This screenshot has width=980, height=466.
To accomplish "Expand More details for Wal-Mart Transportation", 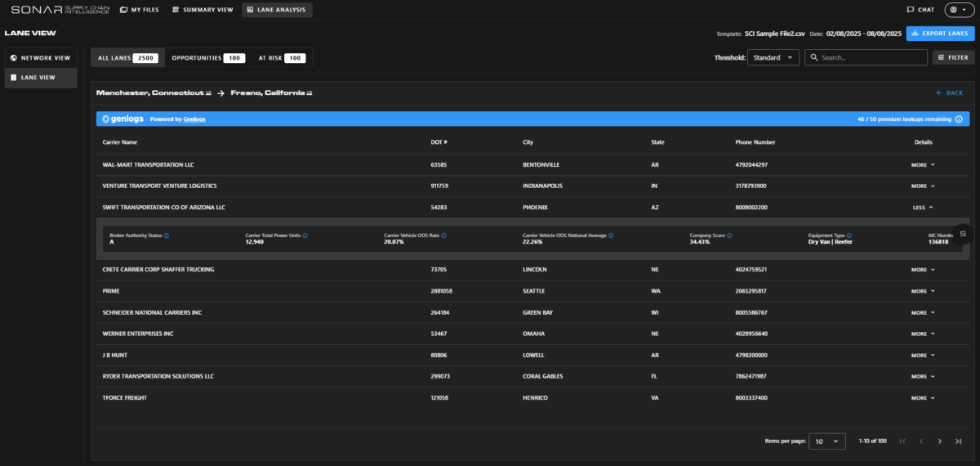I will [x=923, y=164].
